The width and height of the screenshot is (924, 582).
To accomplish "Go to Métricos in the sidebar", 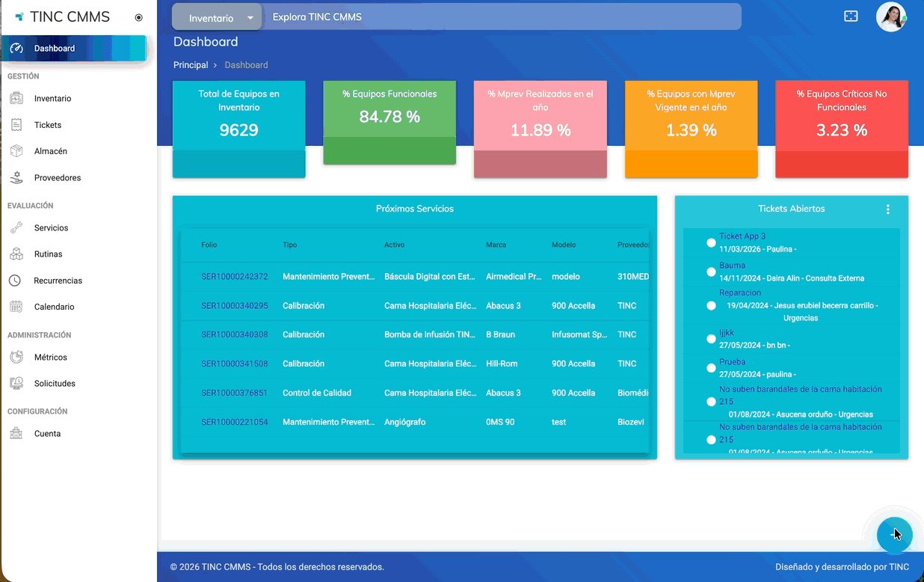I will 50,358.
